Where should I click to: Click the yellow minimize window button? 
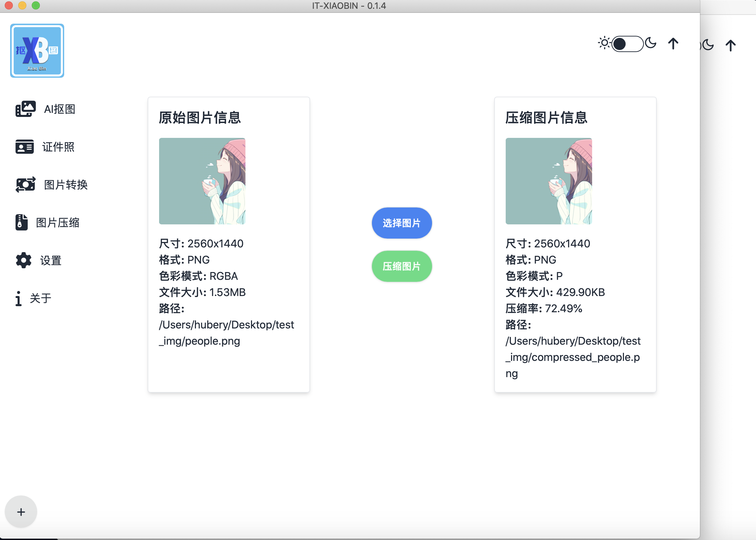22,5
